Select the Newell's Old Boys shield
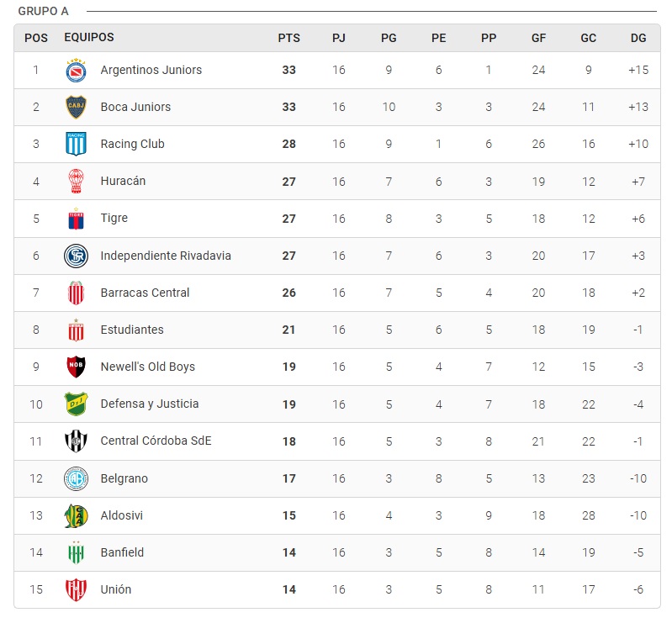The image size is (672, 623). coord(77,367)
